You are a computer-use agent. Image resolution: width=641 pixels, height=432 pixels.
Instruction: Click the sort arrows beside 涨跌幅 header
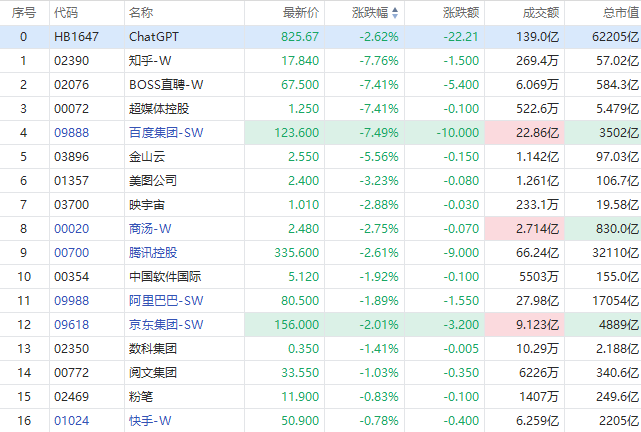click(x=394, y=13)
